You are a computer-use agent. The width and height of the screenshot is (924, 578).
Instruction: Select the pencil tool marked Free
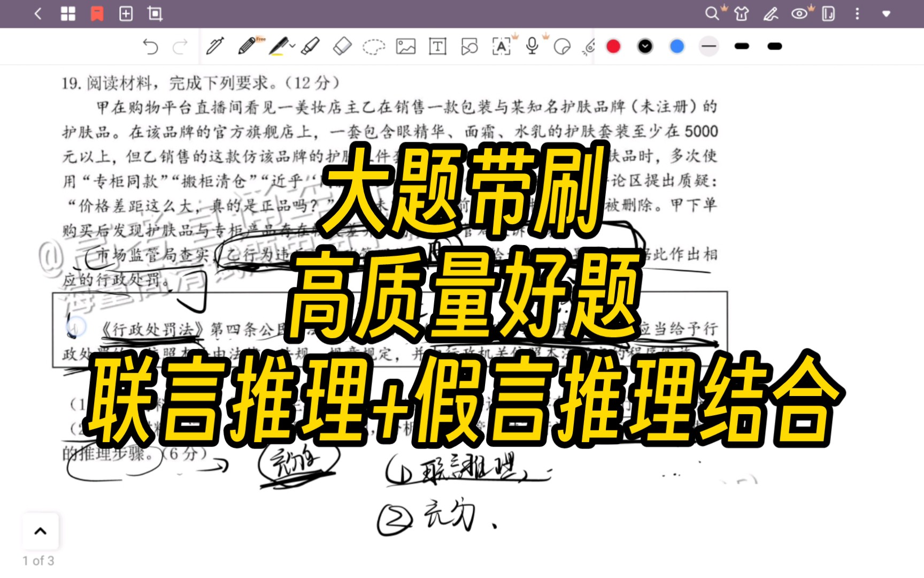[247, 47]
